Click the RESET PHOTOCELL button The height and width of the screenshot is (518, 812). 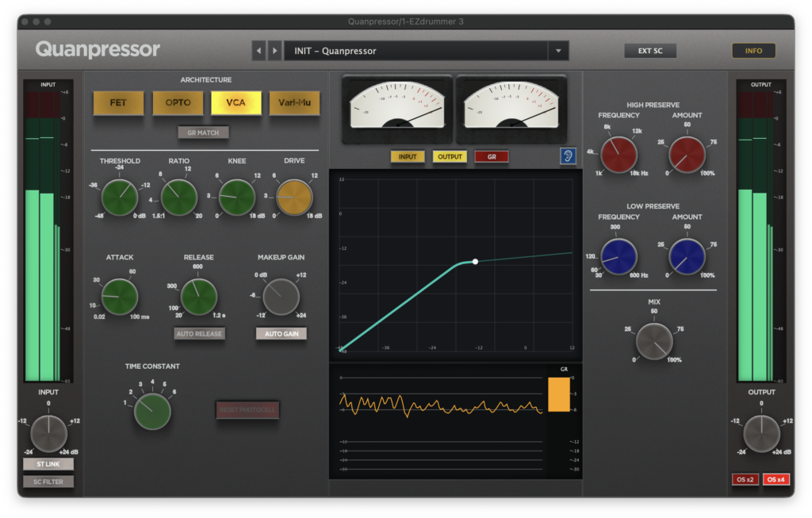click(247, 410)
